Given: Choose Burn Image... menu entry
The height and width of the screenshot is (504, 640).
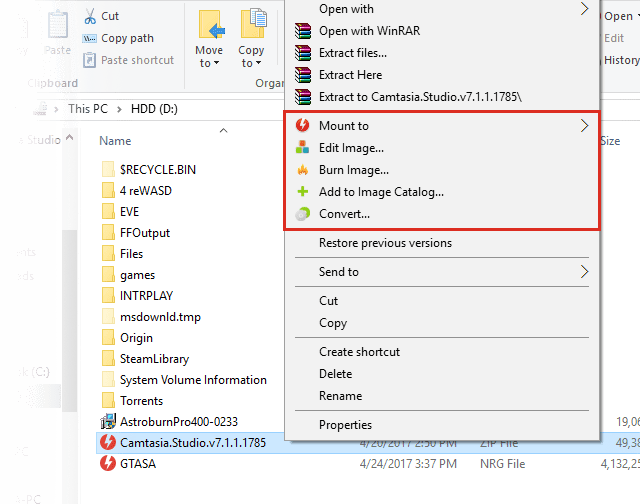Looking at the screenshot, I should click(x=442, y=170).
